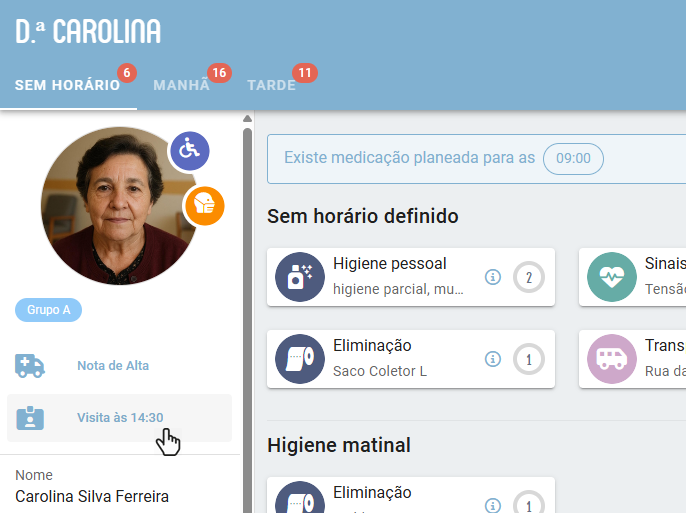
Task: Switch to the TARDE tab
Action: [x=272, y=85]
